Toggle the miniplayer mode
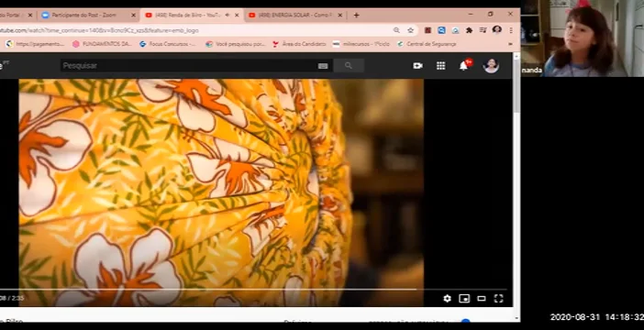644x330 pixels. tap(464, 299)
